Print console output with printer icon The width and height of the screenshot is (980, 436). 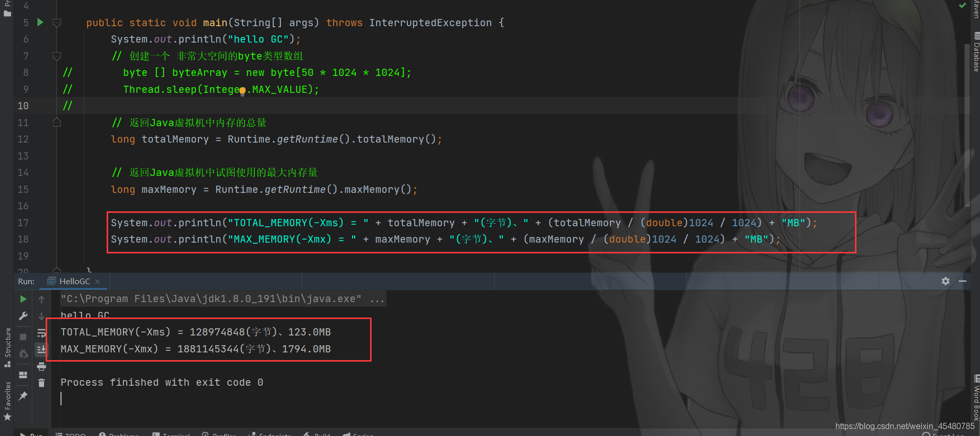[42, 366]
